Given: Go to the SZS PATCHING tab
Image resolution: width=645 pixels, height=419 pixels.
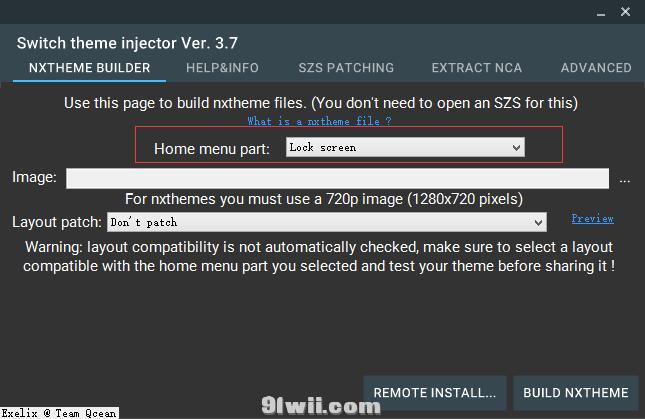Looking at the screenshot, I should coord(346,68).
